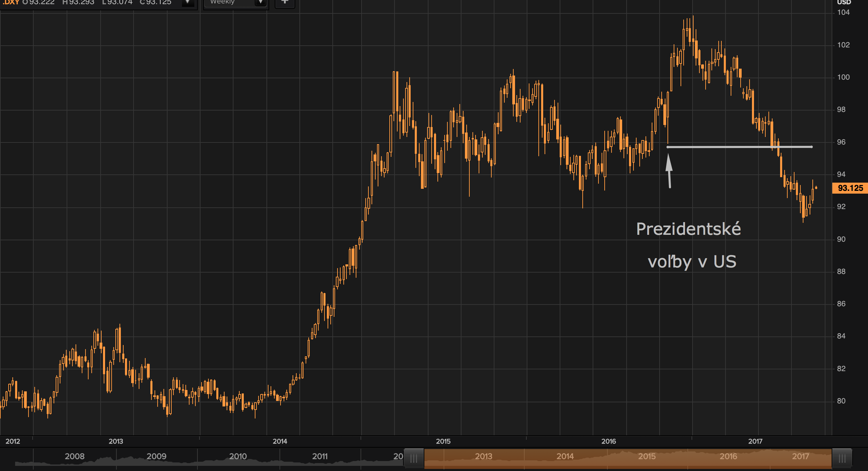Click the grey arrow annotation

tap(669, 171)
